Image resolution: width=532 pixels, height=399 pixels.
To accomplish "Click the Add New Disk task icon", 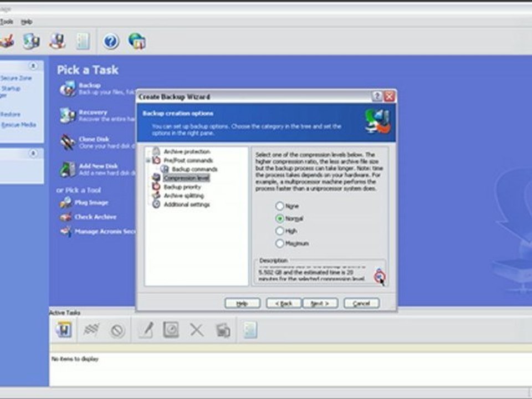I will pos(68,169).
